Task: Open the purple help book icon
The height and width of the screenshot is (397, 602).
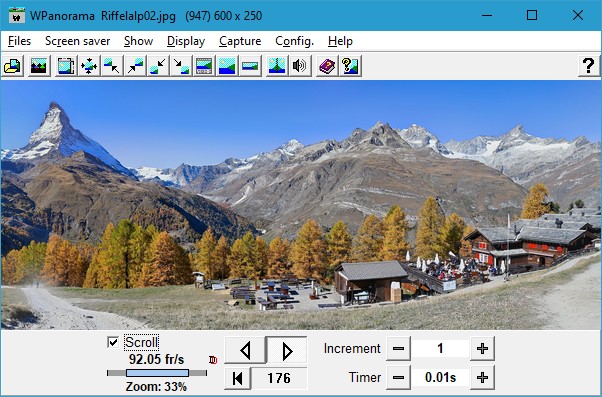Action: (x=327, y=66)
